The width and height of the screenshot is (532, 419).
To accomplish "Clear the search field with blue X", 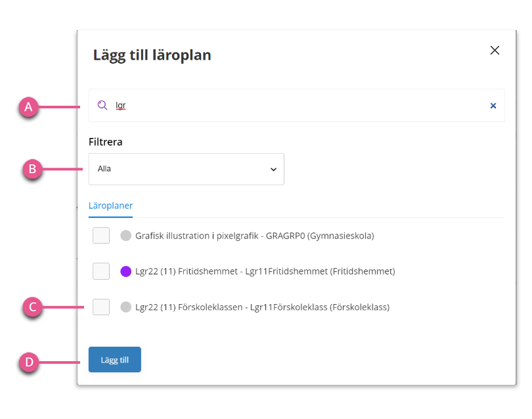I will point(493,106).
